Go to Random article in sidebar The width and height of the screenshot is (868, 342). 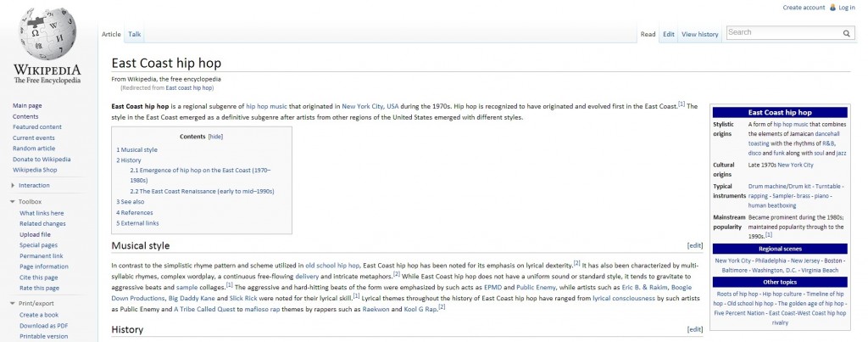[34, 149]
